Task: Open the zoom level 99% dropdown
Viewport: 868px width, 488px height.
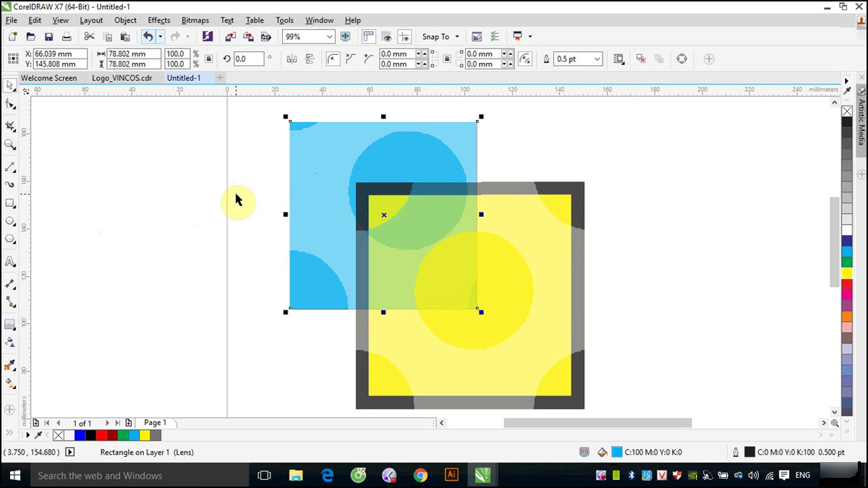Action: tap(329, 36)
